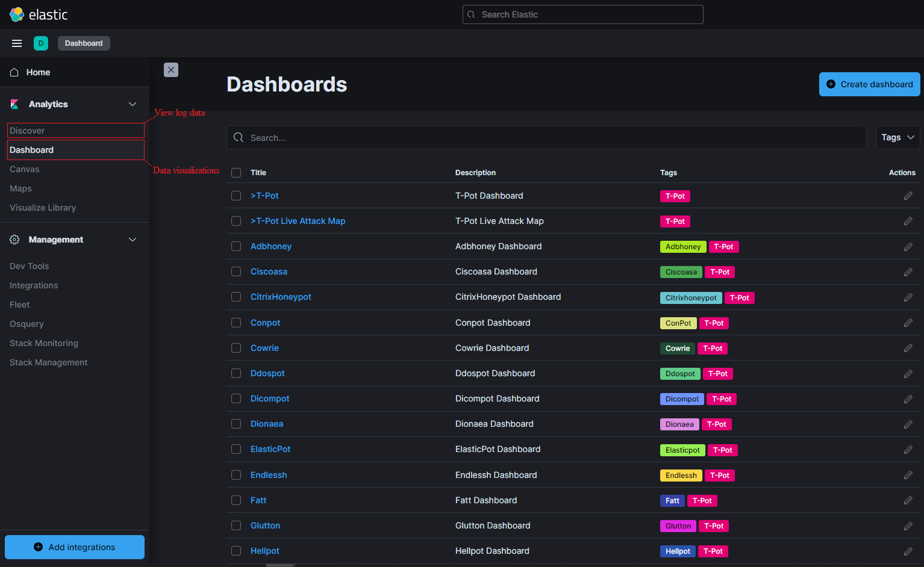
Task: Click edit pencil for Fatt row
Action: point(908,500)
